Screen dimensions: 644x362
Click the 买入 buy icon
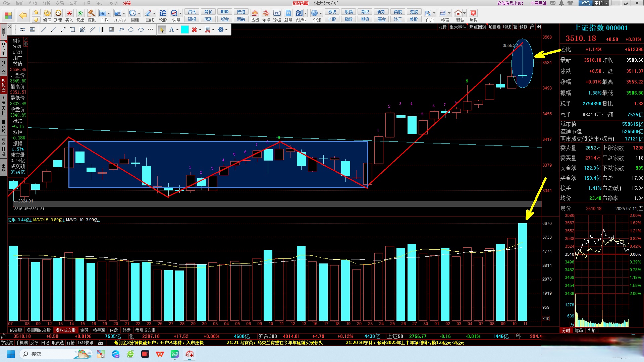point(69,13)
